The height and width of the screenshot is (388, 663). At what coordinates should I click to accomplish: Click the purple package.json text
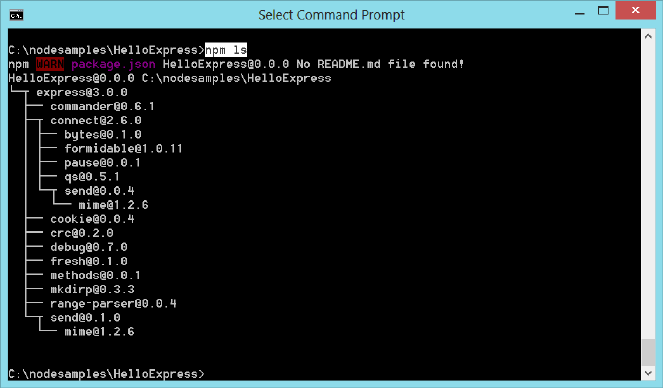pyautogui.click(x=113, y=64)
